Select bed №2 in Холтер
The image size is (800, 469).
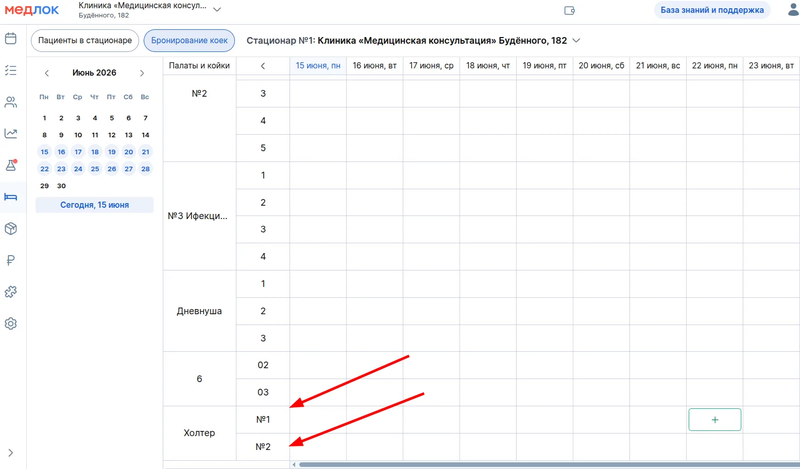(263, 447)
